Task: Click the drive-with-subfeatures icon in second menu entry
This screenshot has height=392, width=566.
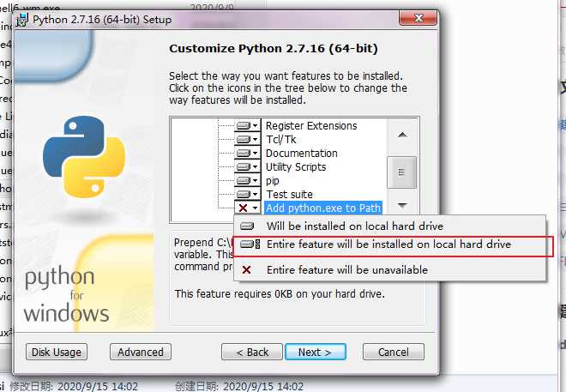Action: (250, 244)
